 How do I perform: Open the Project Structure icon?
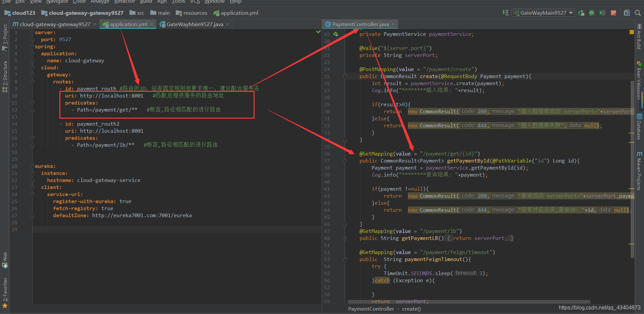point(627,13)
